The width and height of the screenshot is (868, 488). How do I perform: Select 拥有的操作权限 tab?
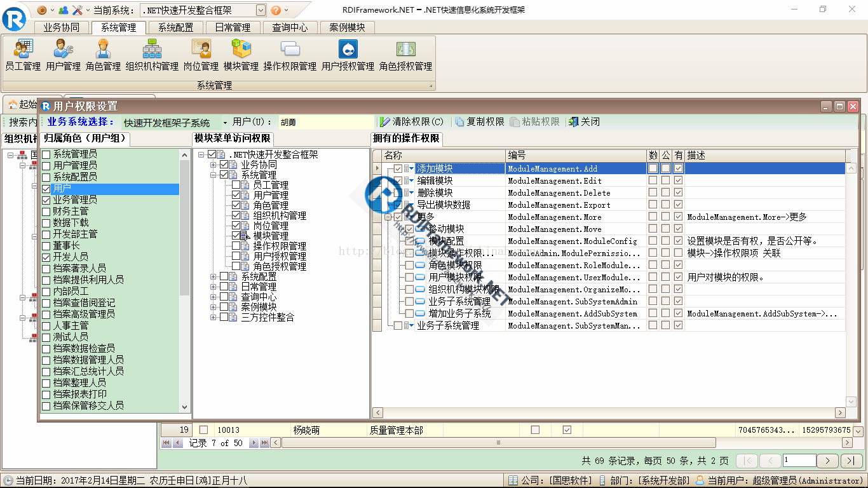pos(407,139)
